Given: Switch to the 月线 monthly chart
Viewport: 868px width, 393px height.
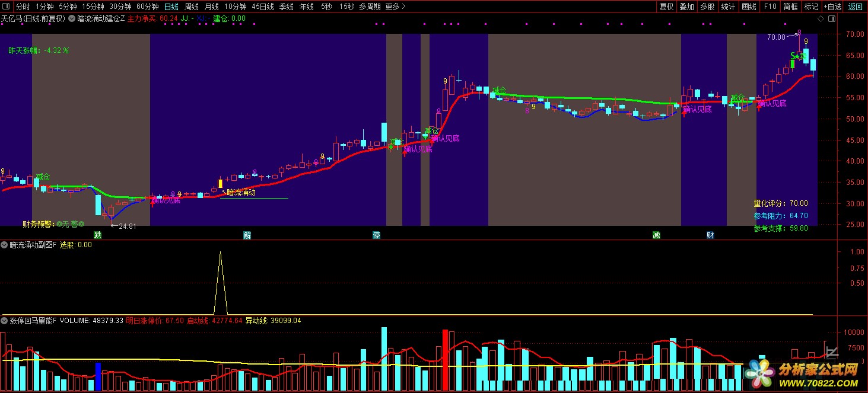Looking at the screenshot, I should pyautogui.click(x=211, y=7).
